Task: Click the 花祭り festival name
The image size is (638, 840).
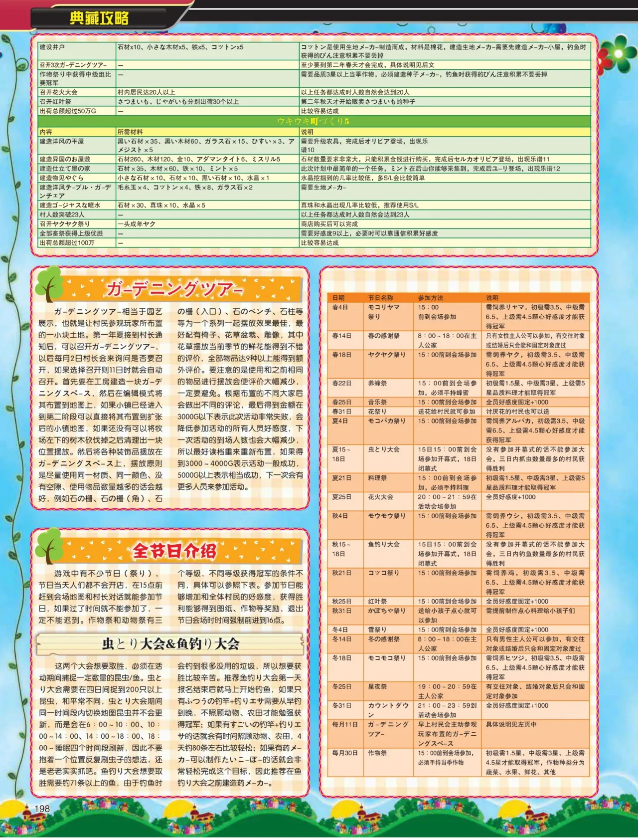Action: pyautogui.click(x=377, y=412)
